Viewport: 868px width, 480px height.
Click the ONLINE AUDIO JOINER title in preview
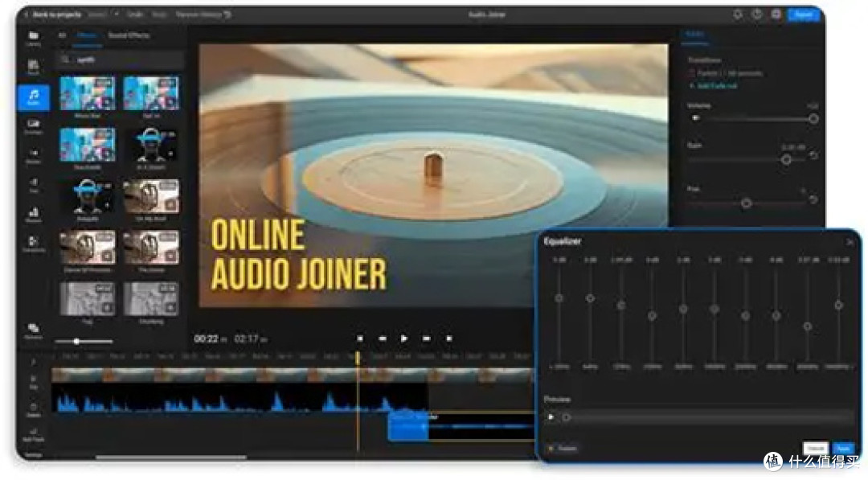(299, 254)
